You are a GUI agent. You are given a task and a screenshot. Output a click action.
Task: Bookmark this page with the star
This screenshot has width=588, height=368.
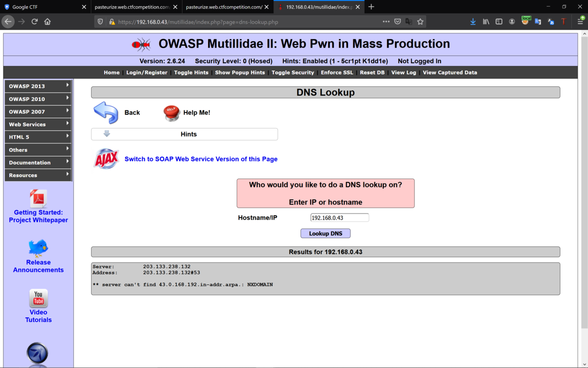pos(420,22)
